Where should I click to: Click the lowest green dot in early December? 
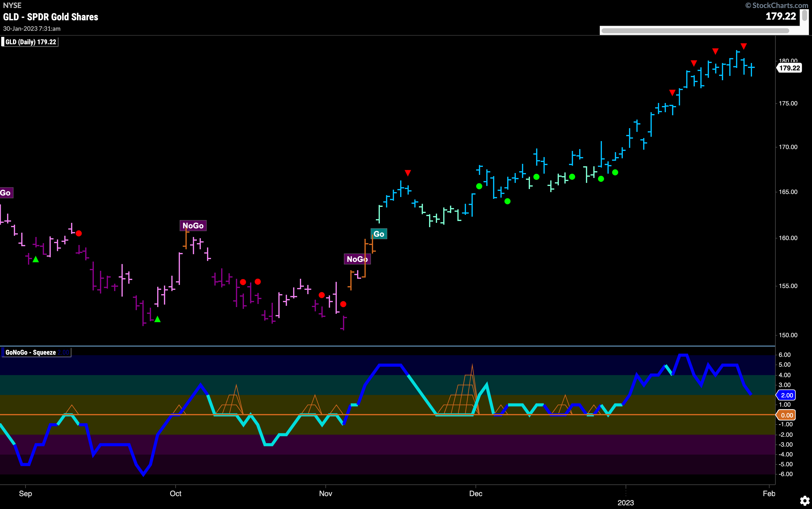(507, 201)
